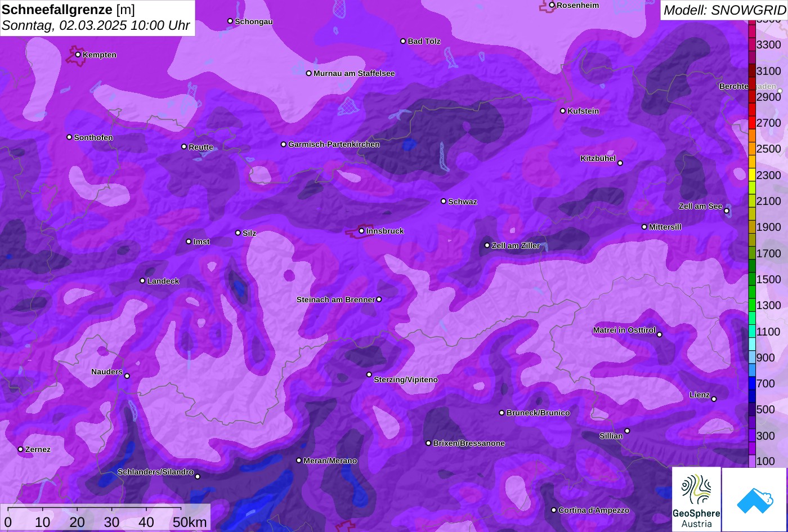
Task: Click the Garmisch-Partenkirchen label
Action: (x=334, y=145)
